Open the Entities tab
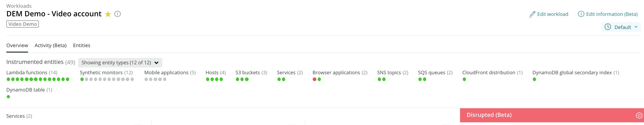Image resolution: width=644 pixels, height=125 pixels. click(x=82, y=45)
